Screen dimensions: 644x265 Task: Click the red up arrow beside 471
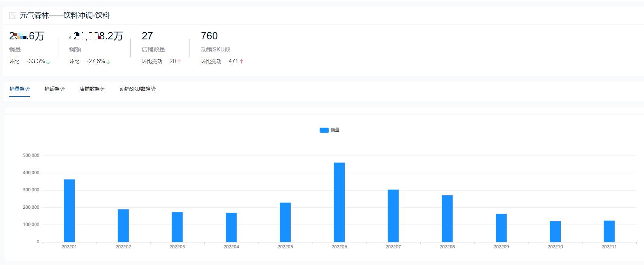241,62
